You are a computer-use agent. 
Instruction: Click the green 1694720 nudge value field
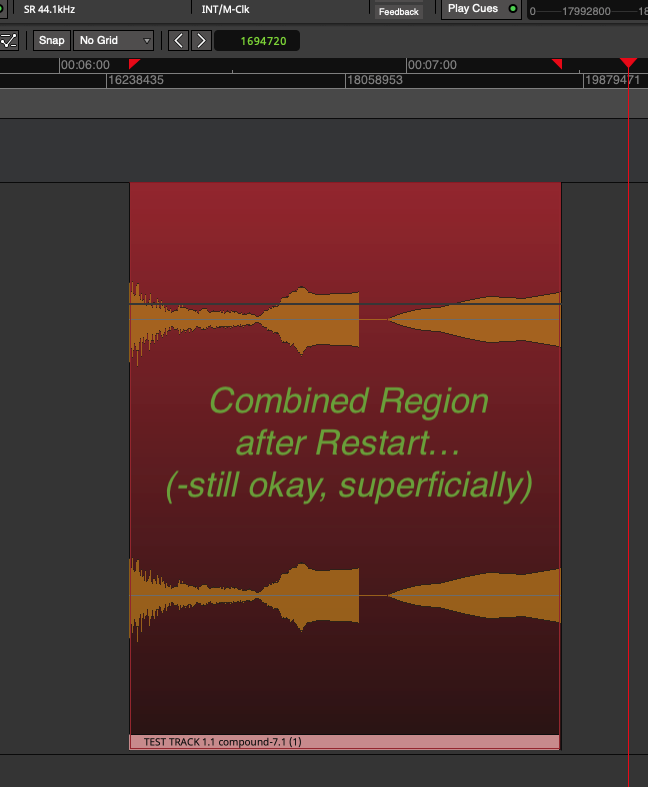[256, 41]
